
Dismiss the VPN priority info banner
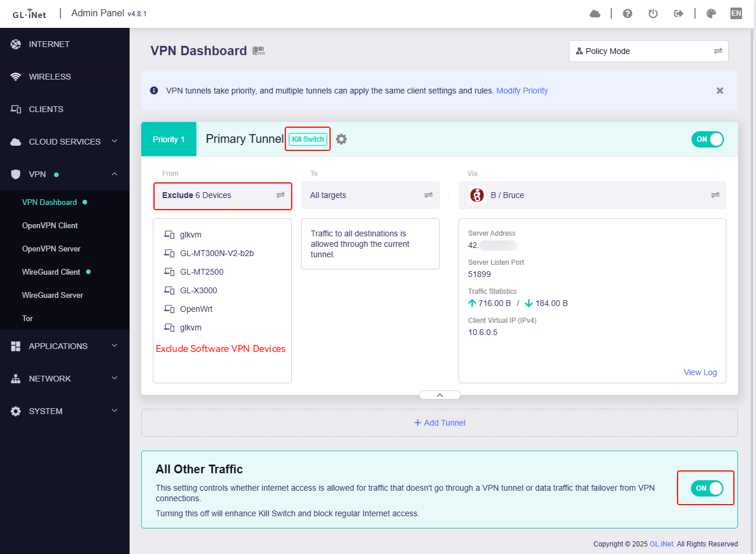[x=719, y=91]
